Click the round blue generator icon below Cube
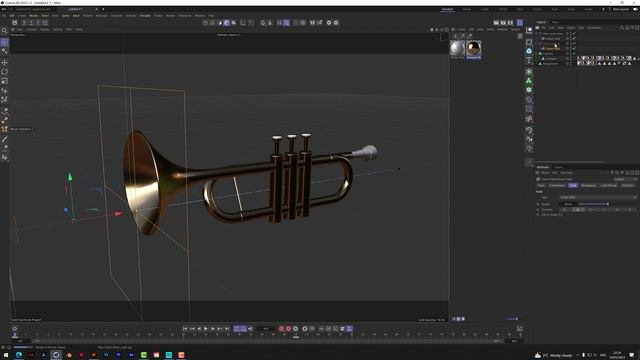 click(529, 51)
